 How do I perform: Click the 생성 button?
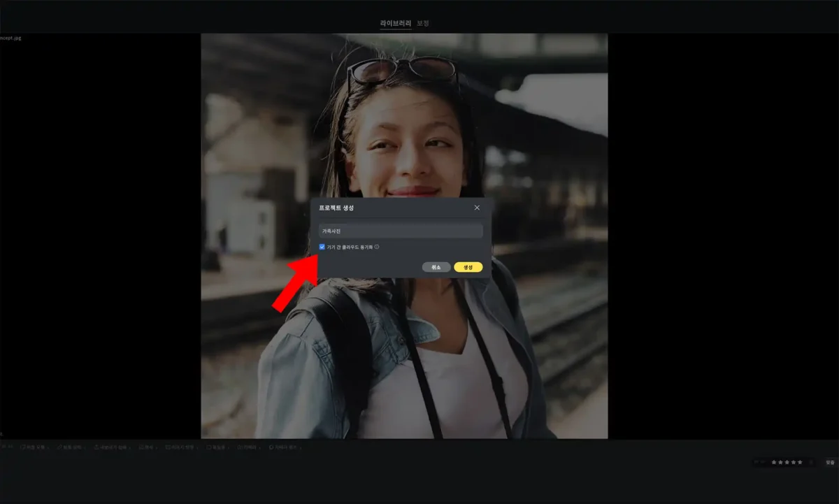point(468,267)
